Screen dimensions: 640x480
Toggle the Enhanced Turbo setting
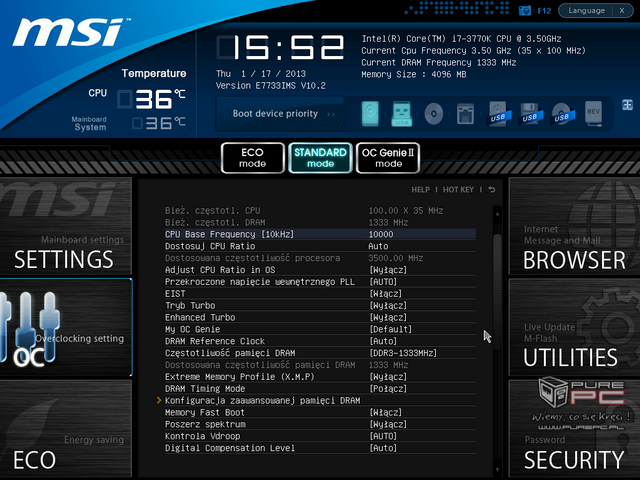coord(320,317)
